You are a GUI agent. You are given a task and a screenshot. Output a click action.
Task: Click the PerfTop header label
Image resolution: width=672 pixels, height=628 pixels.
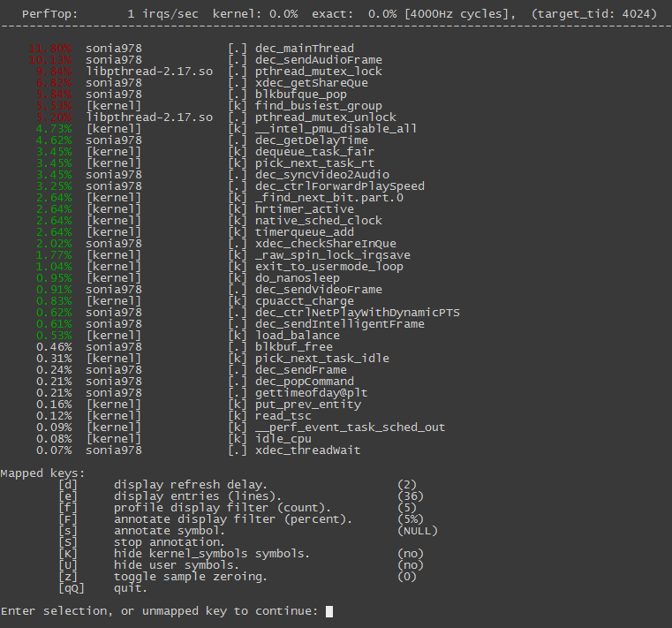[x=50, y=14]
